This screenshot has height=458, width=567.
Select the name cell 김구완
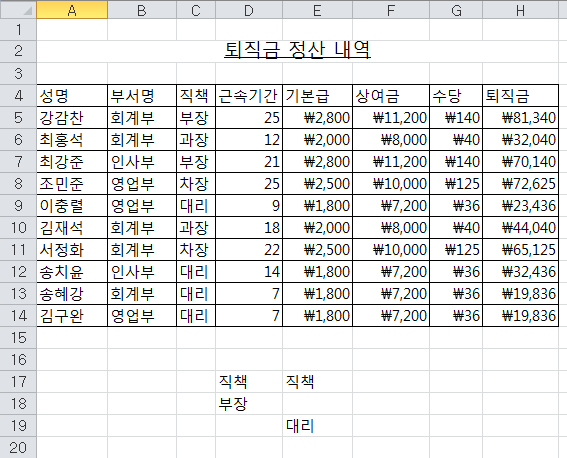click(x=72, y=316)
